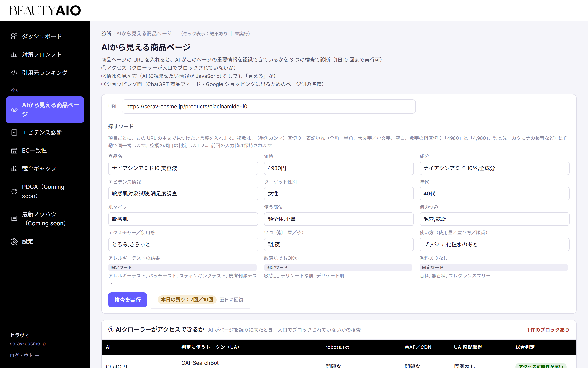Click the checkbox icon beside エビデンス診断
Screen dimensions: 588x368
[x=14, y=132]
